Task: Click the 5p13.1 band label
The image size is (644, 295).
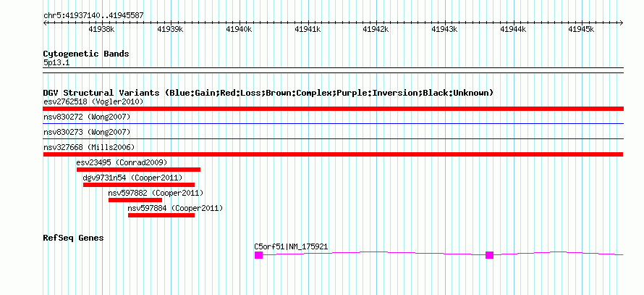Action: point(56,62)
